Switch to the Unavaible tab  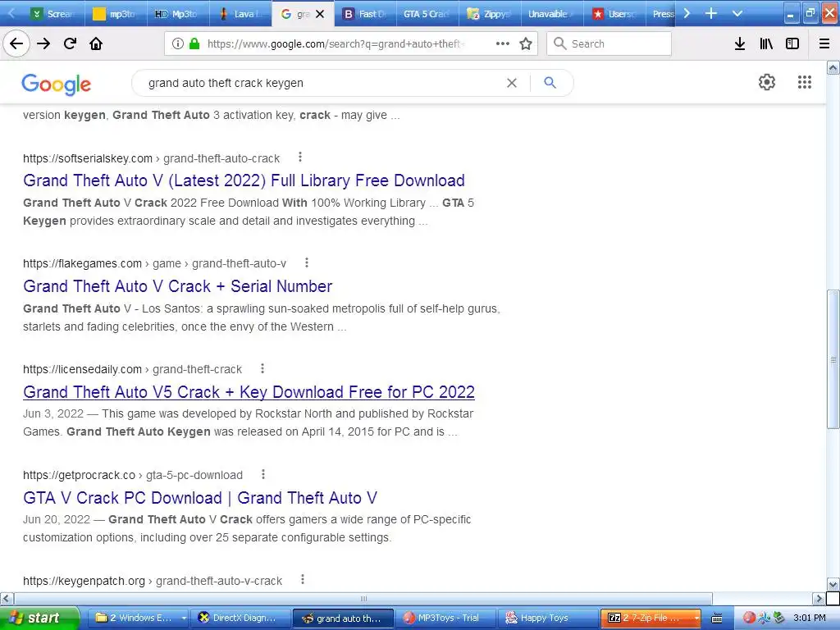pos(552,14)
